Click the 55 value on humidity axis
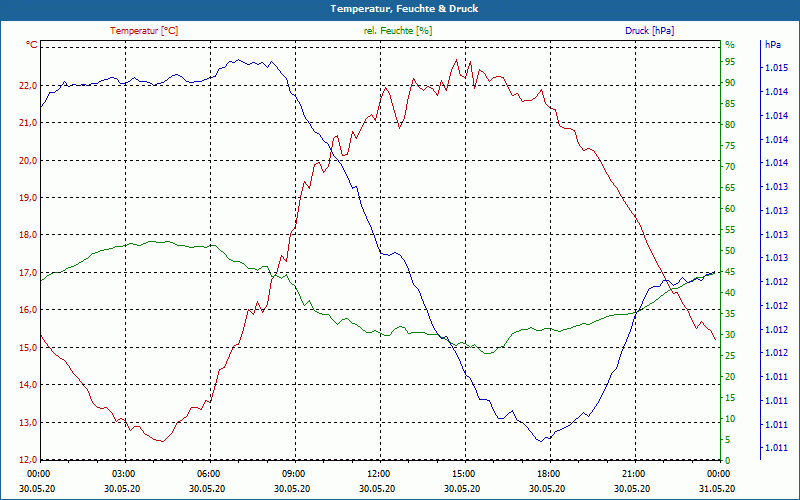Screen dimensions: 800x500 (730, 230)
